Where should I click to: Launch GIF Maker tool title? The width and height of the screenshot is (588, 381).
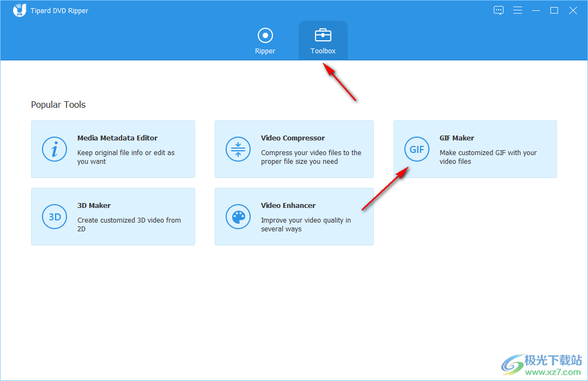457,138
